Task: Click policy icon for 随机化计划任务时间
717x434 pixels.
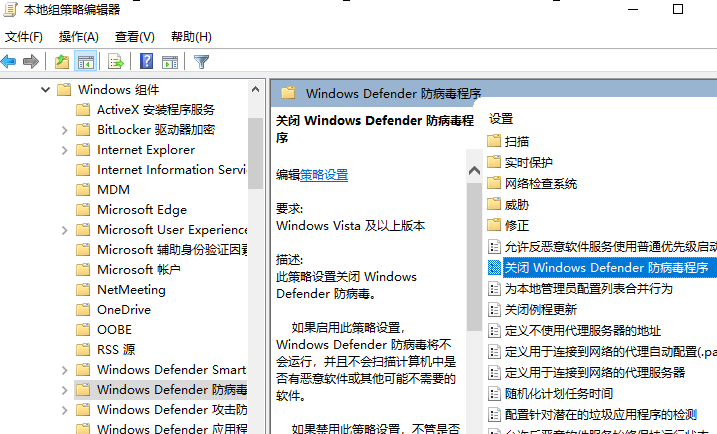Action: (494, 393)
